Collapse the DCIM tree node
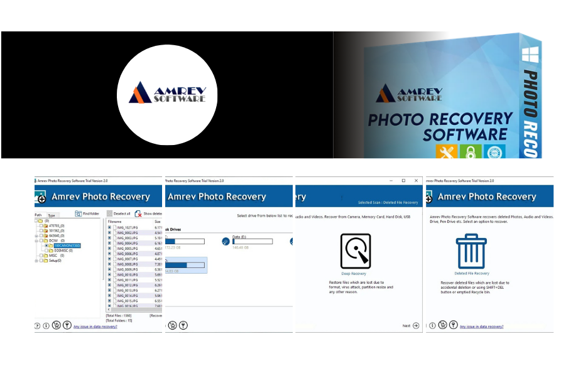 tap(36, 240)
